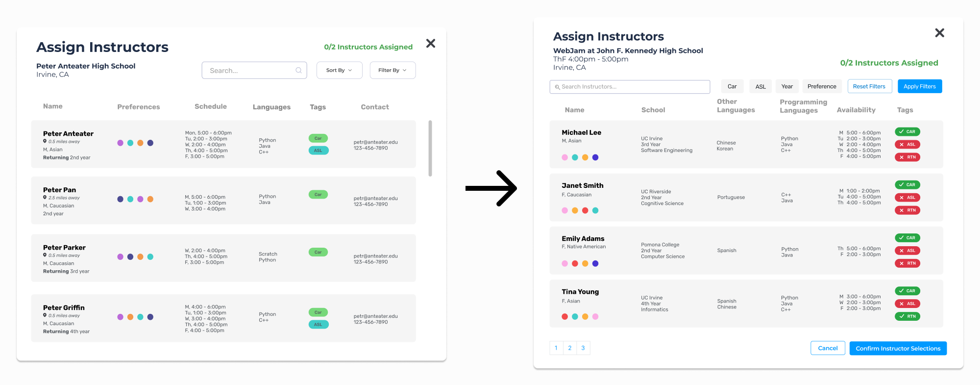This screenshot has width=980, height=385.
Task: Click the Cancel button
Action: (828, 348)
